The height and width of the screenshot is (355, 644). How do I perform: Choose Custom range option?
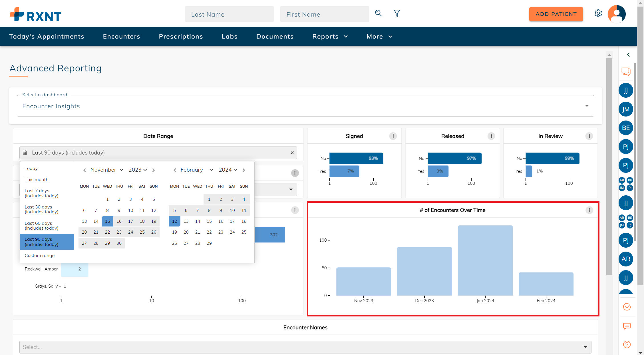pos(47,256)
